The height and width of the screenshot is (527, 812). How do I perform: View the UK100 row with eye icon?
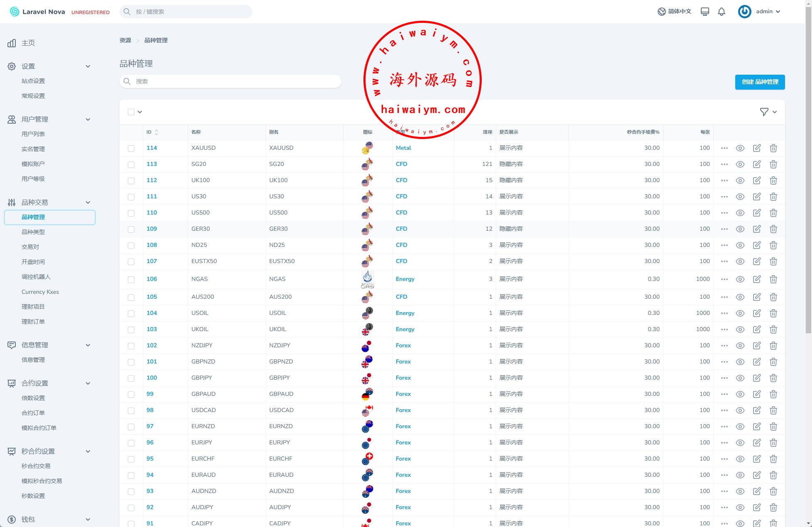point(740,181)
